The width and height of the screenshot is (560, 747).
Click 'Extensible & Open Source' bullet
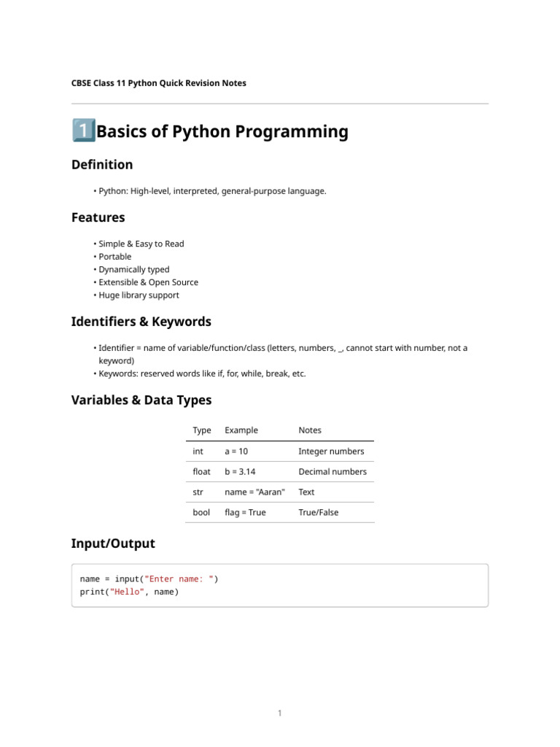pos(148,282)
